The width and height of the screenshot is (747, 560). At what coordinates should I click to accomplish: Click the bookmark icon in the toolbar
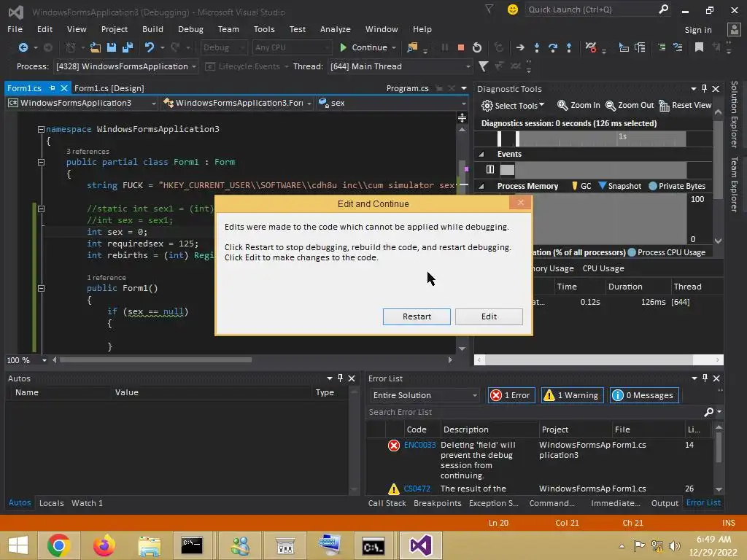(699, 47)
